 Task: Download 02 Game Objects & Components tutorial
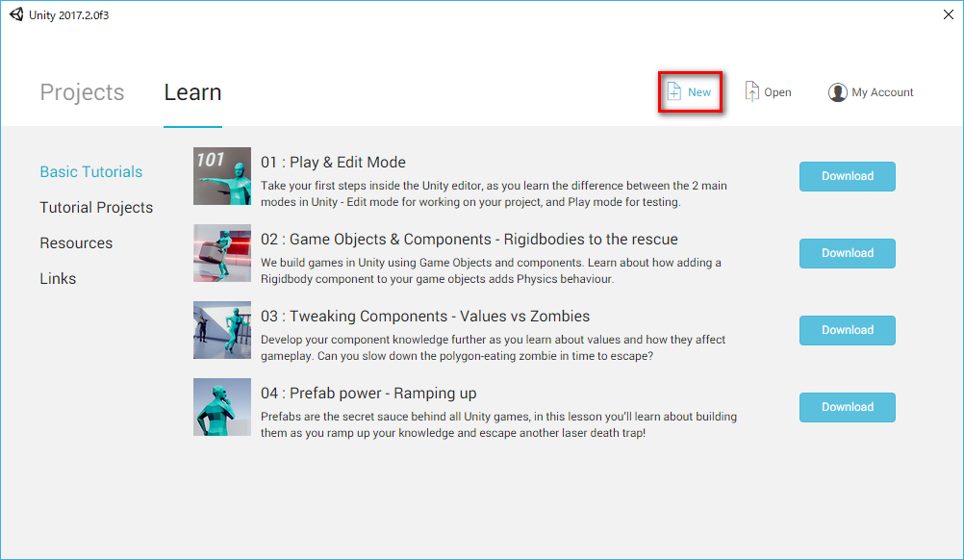click(848, 253)
